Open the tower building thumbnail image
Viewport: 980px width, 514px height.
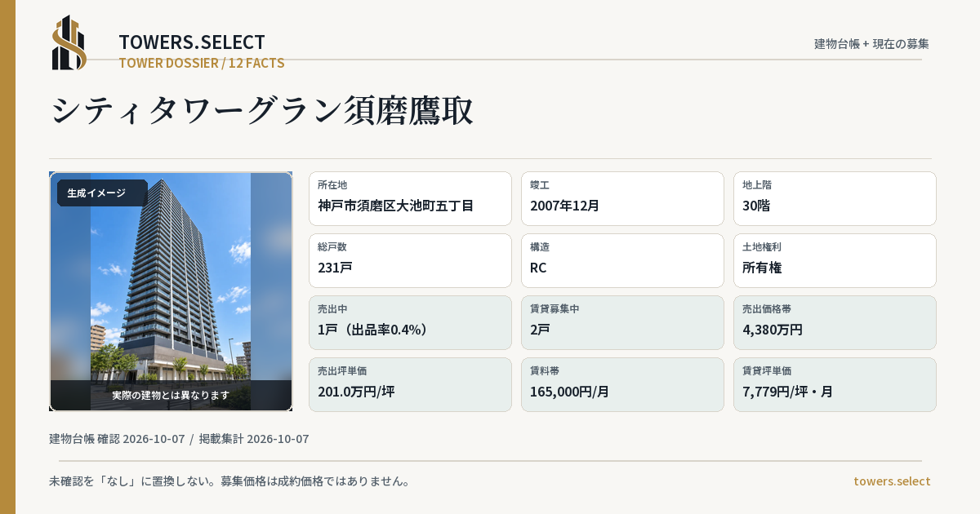[x=171, y=291]
